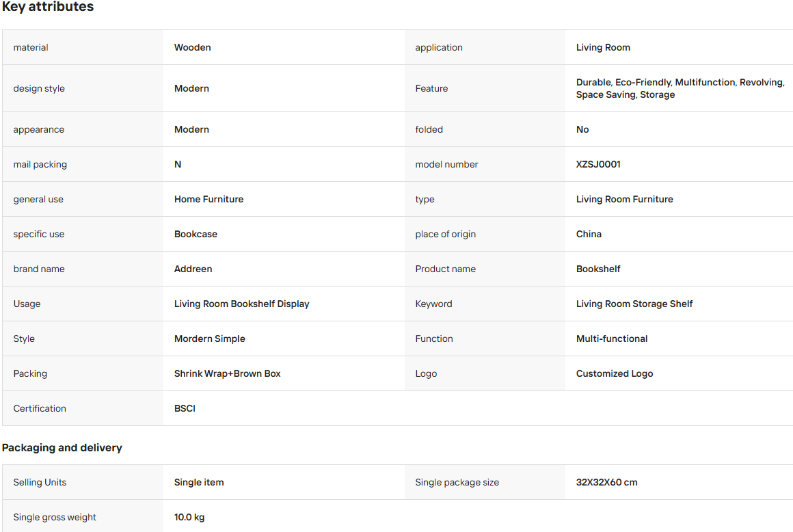Click the China place of origin value
This screenshot has width=793, height=532.
click(589, 234)
